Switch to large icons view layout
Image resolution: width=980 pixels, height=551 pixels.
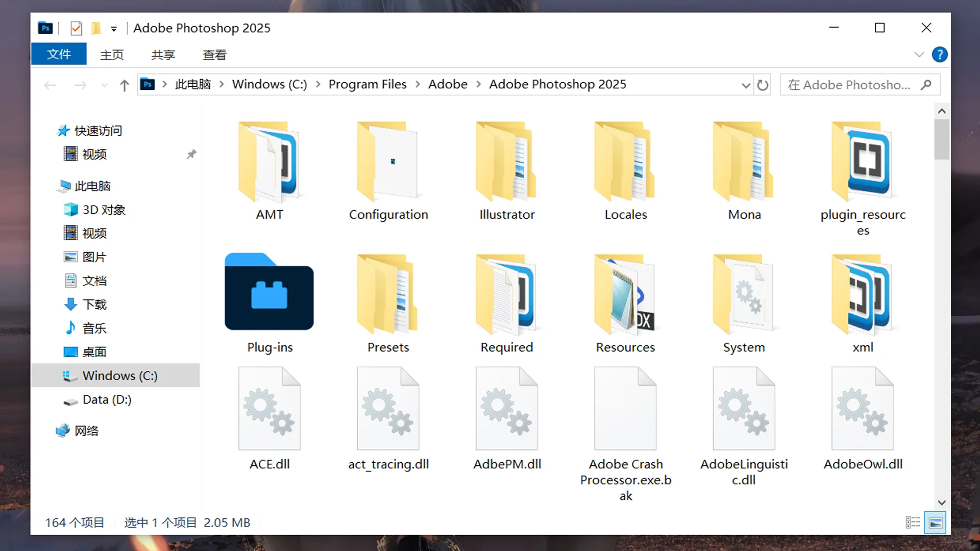936,522
